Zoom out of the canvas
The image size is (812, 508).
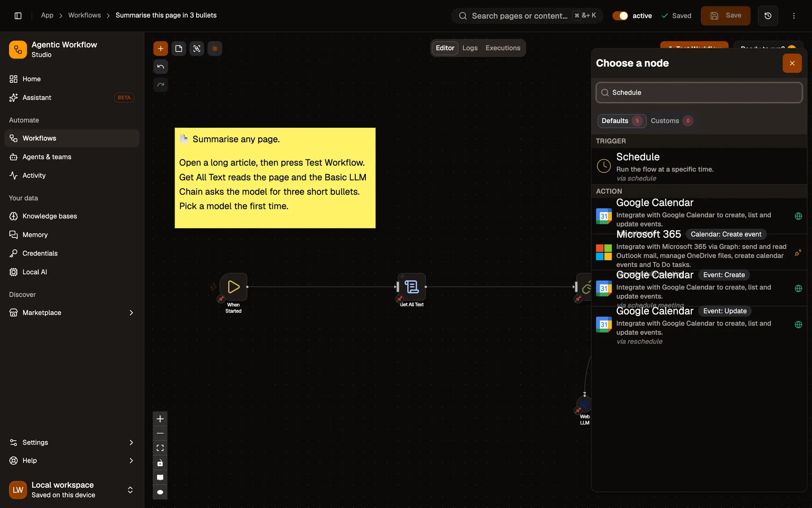pyautogui.click(x=160, y=433)
